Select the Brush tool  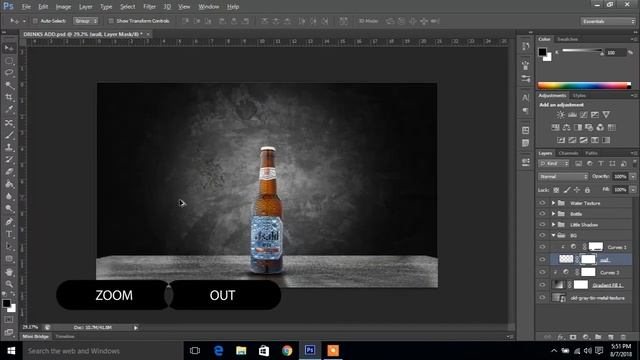pos(9,135)
